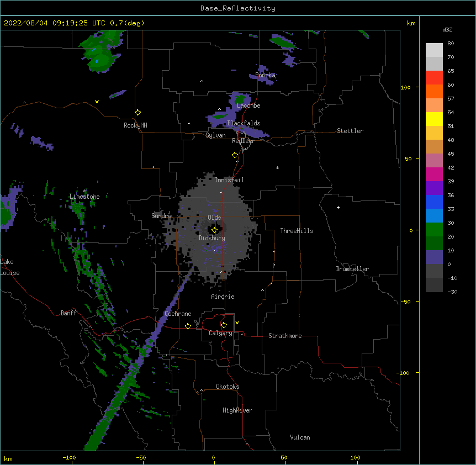Click the RockyMH town label

click(x=135, y=125)
